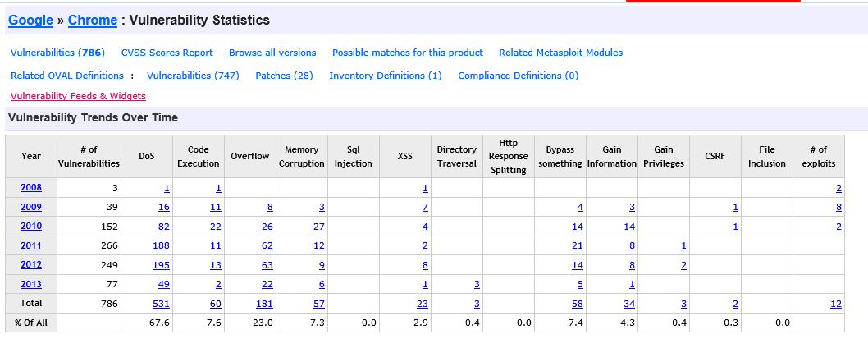Select the 2008 year row link

pos(31,188)
